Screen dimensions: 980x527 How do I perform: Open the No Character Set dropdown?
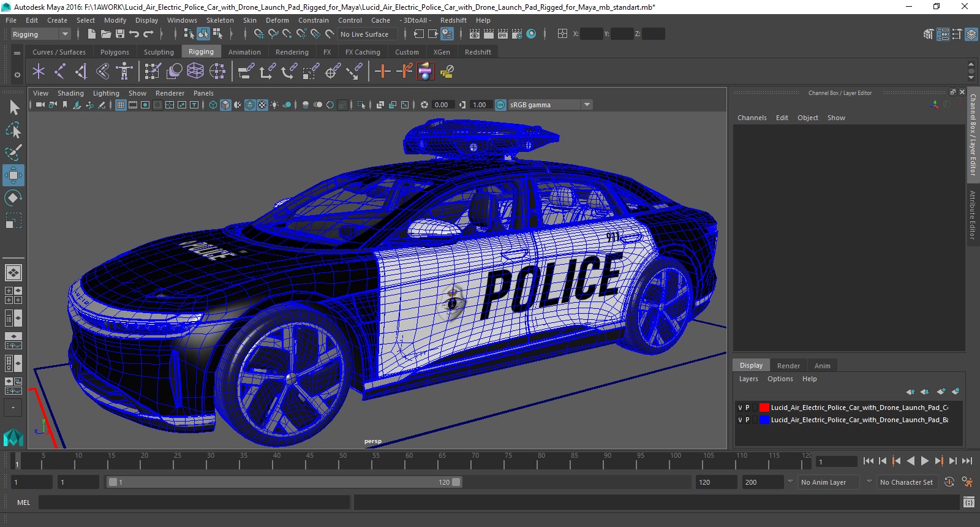[907, 482]
